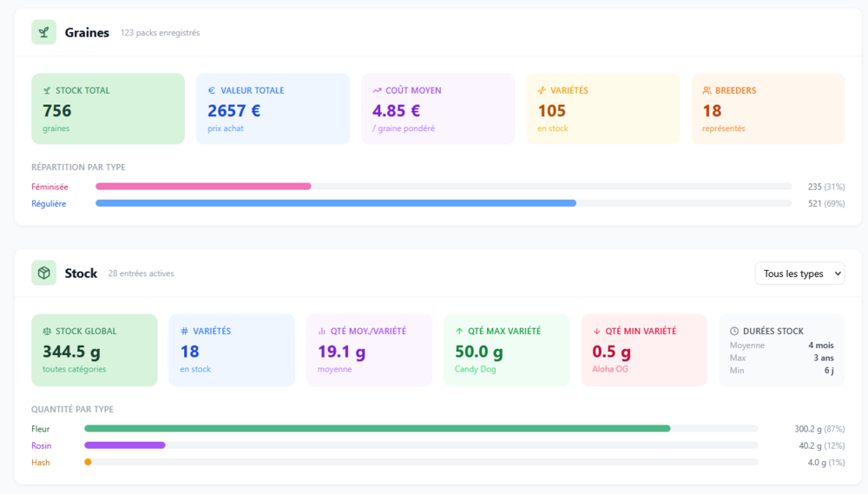Select the Stock Global 344.5 g card
This screenshot has height=494, width=868.
tap(94, 350)
